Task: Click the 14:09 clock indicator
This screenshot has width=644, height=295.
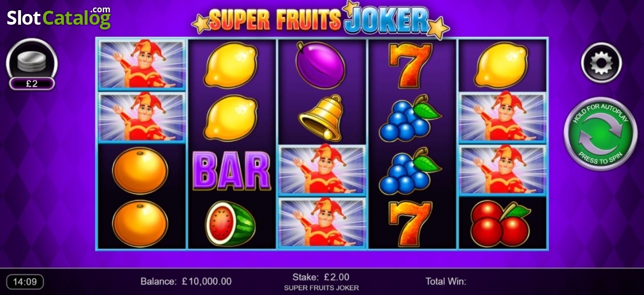Action: 25,282
